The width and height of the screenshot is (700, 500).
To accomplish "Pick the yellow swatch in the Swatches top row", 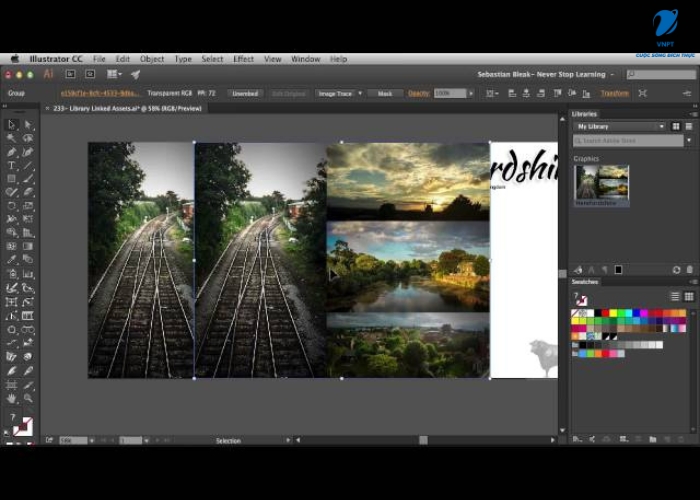I will pyautogui.click(x=613, y=313).
